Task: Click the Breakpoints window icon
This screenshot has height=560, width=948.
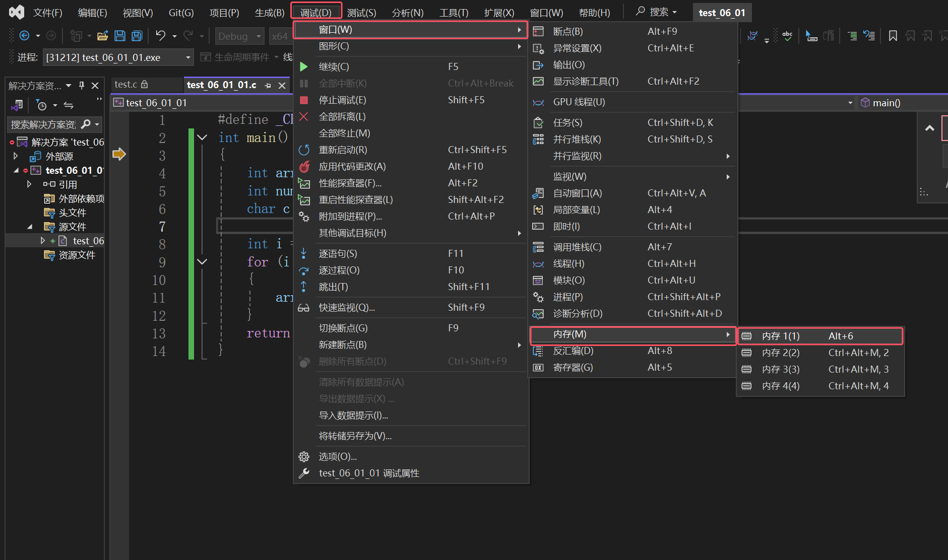Action: [x=538, y=31]
